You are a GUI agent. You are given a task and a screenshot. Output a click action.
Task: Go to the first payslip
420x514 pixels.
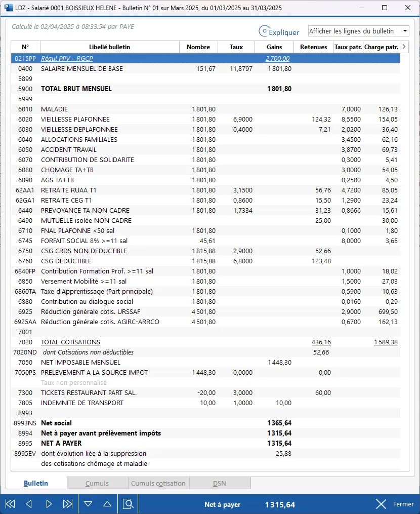click(10, 504)
